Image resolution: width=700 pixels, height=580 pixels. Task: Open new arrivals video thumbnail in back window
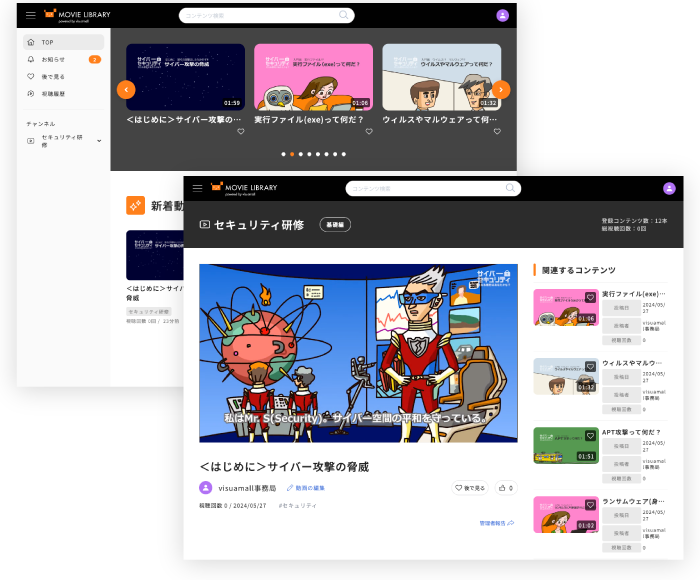155,255
